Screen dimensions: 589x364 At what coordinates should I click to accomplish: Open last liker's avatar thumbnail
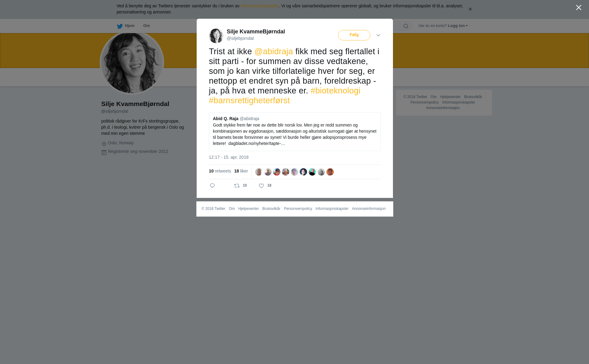(x=330, y=172)
